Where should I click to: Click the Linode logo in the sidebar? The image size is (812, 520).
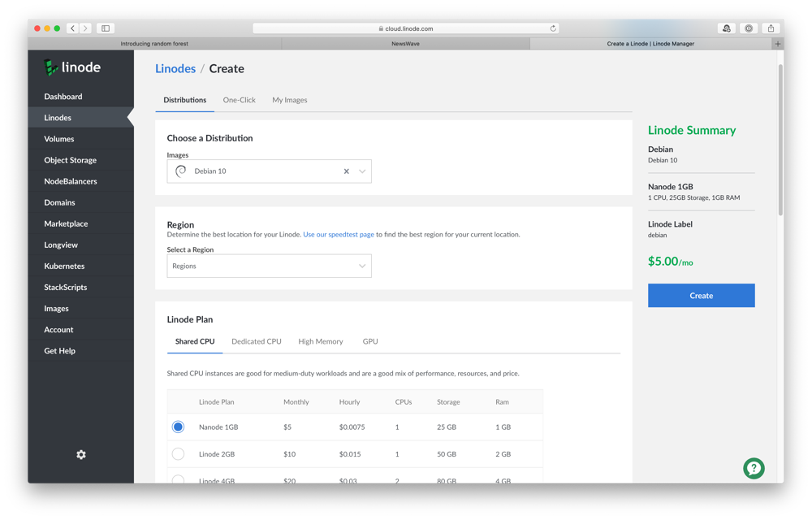pyautogui.click(x=72, y=67)
